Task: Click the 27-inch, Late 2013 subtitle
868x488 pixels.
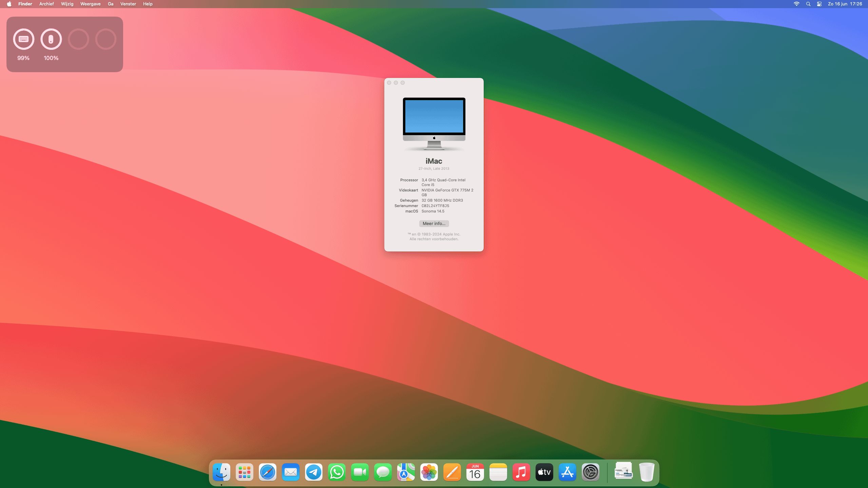Action: click(x=434, y=168)
